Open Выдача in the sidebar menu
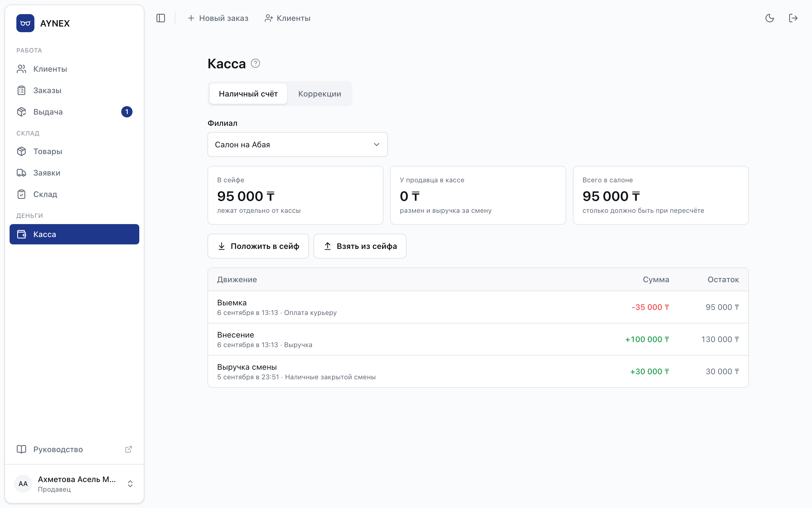Screen dimensions: 812x508 pos(74,112)
